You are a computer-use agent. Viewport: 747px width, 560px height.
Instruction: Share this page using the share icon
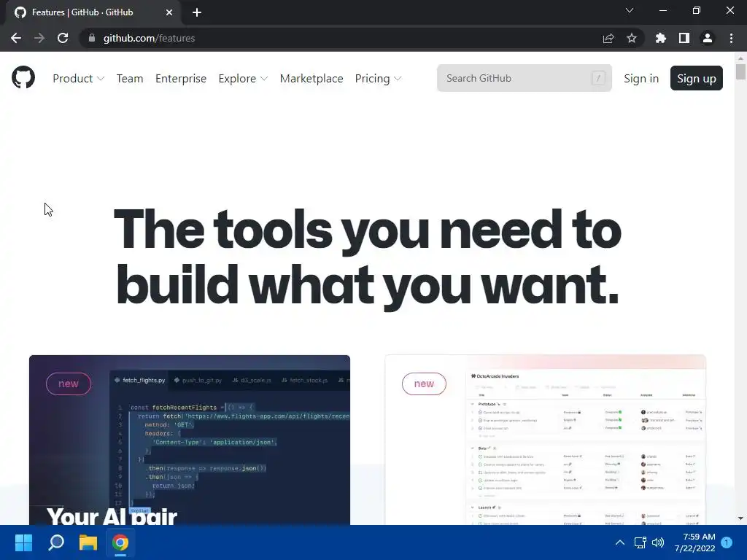(608, 38)
